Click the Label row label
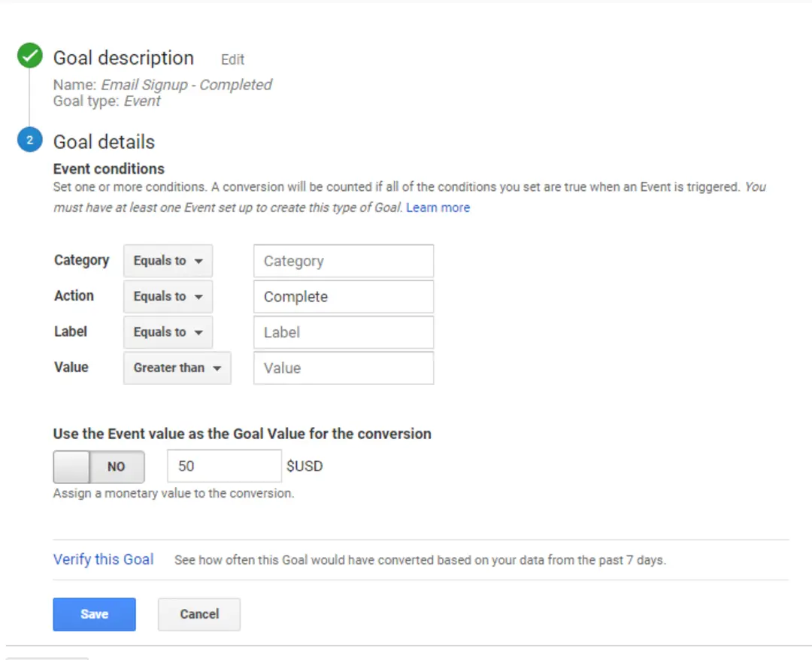The height and width of the screenshot is (660, 812). click(71, 332)
